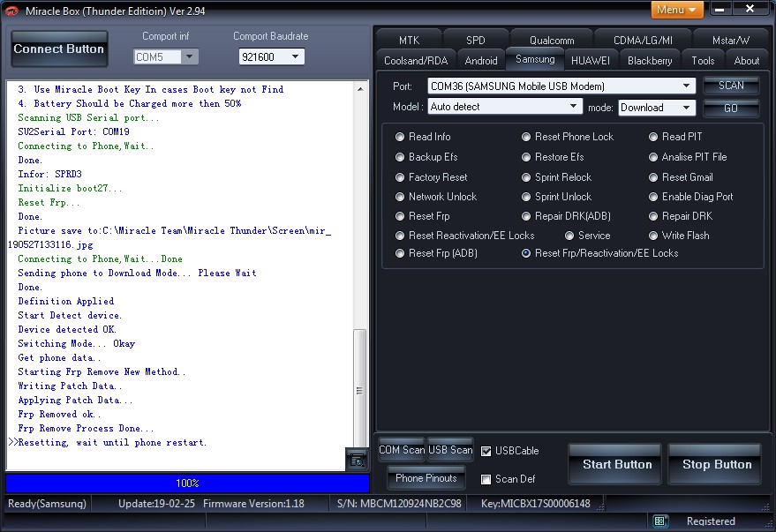Click the blue 100% progress bar
Screen dimensions: 776x532
(187, 483)
